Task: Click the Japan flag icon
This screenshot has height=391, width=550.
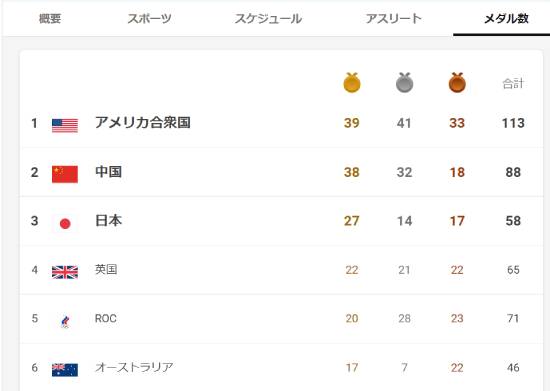Action: pos(65,223)
